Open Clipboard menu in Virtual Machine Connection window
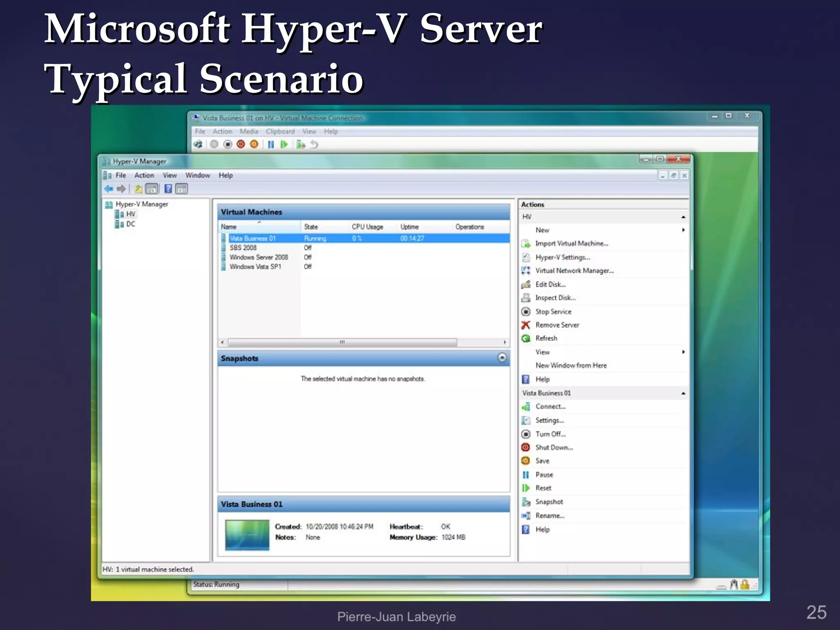 (x=280, y=131)
